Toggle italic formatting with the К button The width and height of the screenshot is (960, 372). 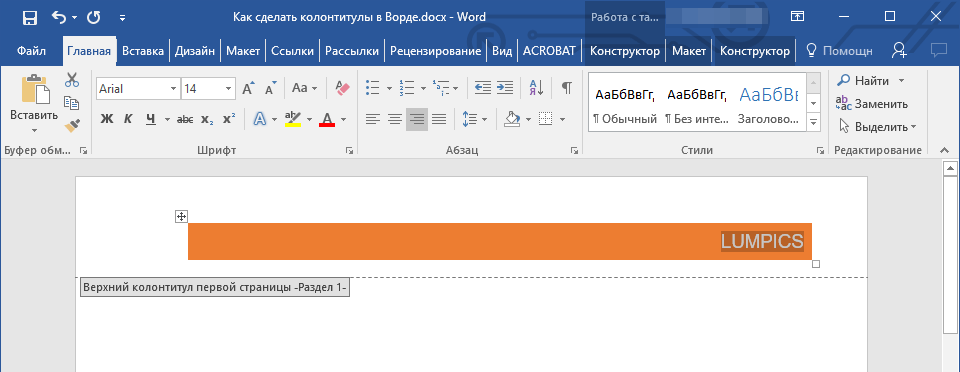pos(128,119)
